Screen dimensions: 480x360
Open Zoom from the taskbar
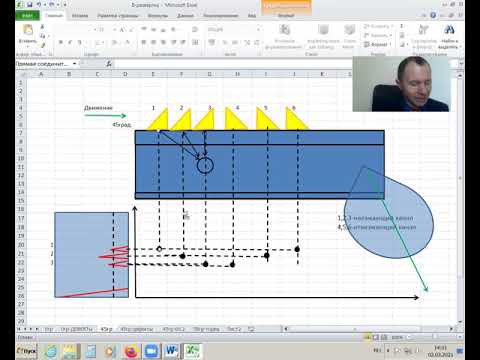pyautogui.click(x=151, y=351)
